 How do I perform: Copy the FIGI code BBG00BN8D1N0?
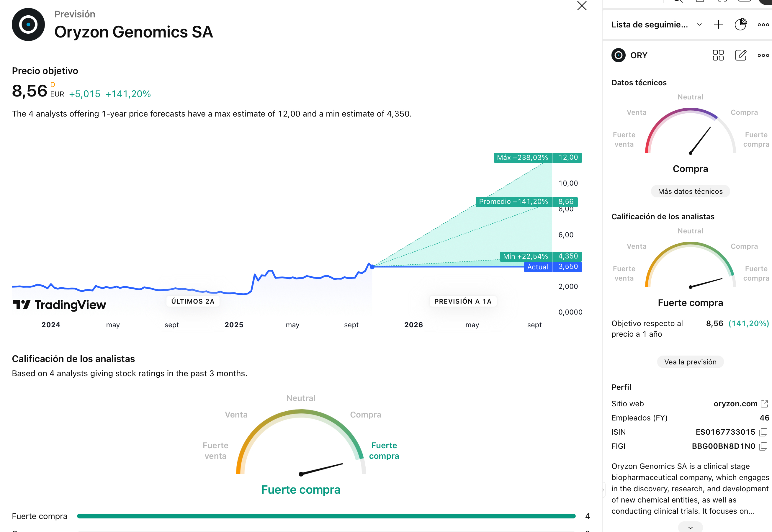(763, 446)
